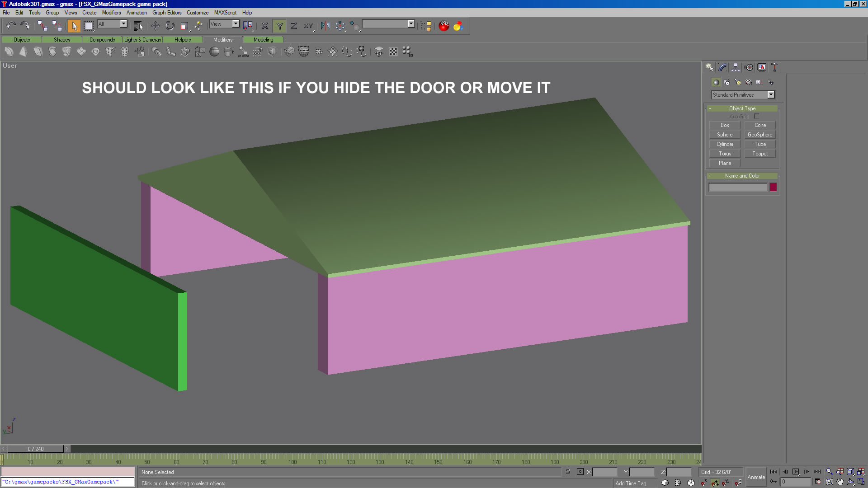The height and width of the screenshot is (488, 868).
Task: Collapse the Object Type rollout
Action: pyautogui.click(x=742, y=108)
